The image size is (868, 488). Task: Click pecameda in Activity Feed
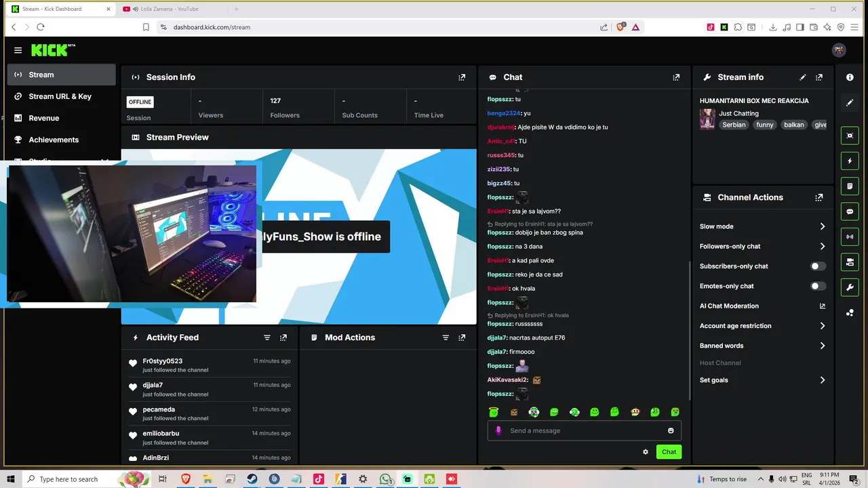click(159, 409)
